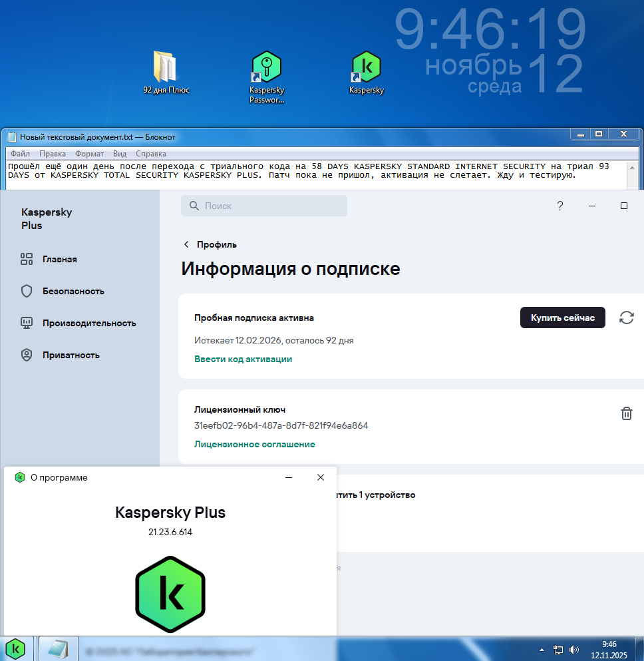
Task: Open Безопасность section in sidebar
Action: pyautogui.click(x=73, y=292)
